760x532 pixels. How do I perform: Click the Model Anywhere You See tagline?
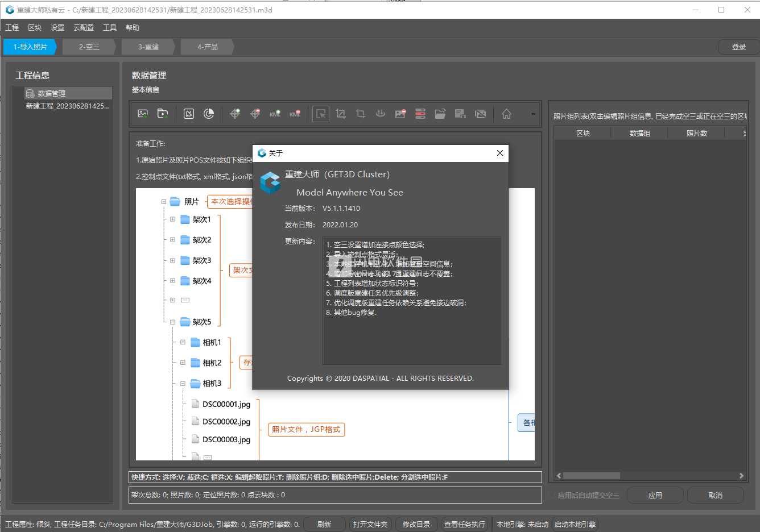[x=350, y=193]
